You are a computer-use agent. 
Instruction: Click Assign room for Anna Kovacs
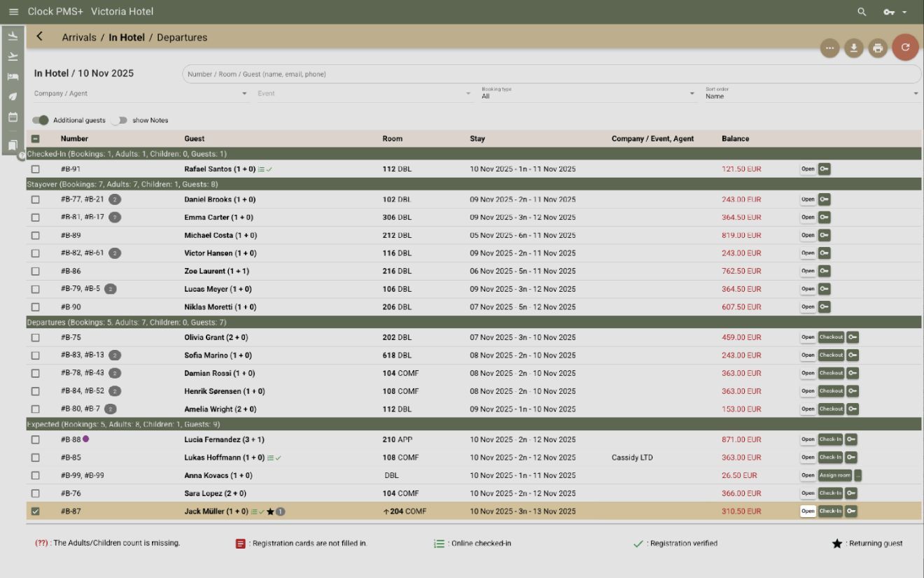pyautogui.click(x=834, y=476)
